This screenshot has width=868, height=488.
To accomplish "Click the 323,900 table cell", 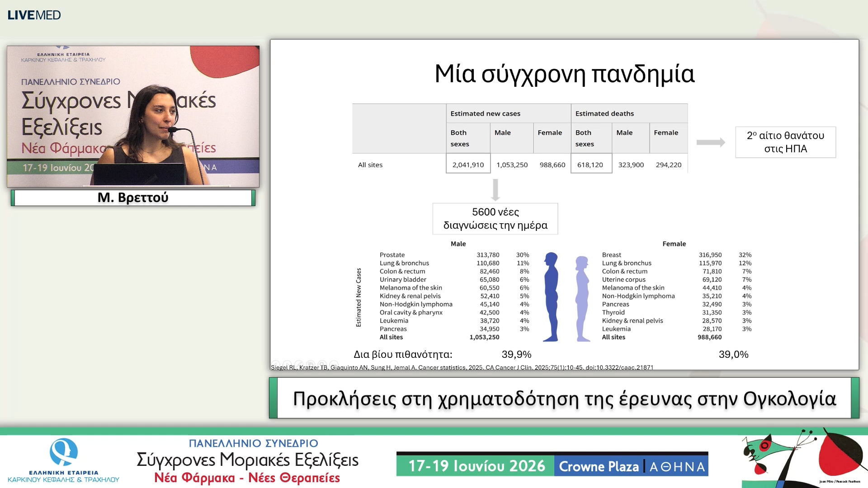I will 631,165.
